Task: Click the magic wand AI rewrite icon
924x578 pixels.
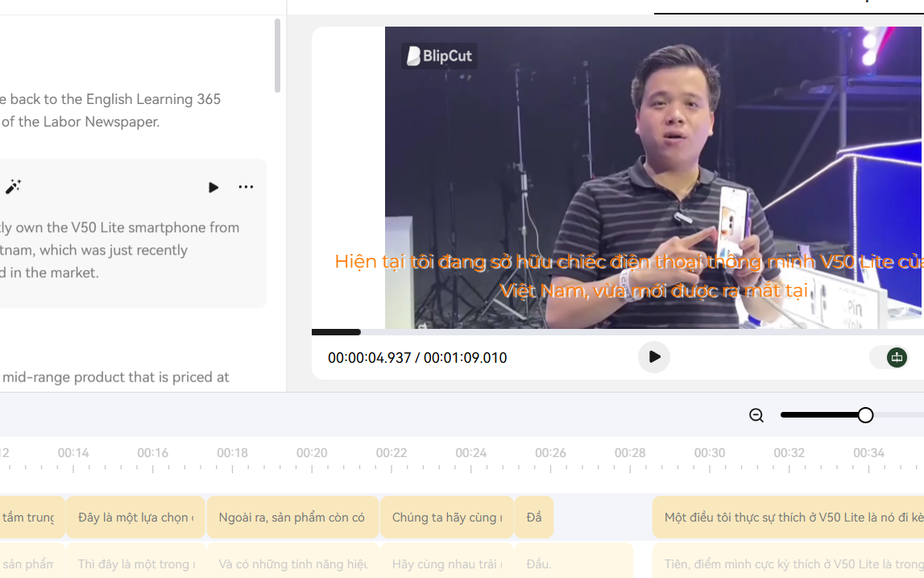Action: point(13,187)
